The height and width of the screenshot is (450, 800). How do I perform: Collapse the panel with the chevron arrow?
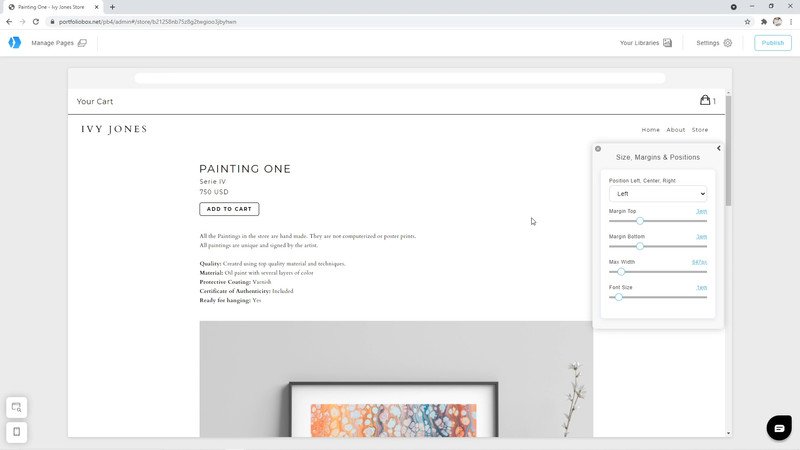coord(718,148)
